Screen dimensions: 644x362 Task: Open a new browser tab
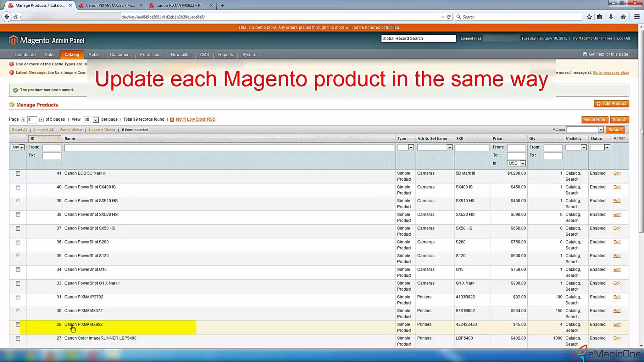[x=222, y=5]
